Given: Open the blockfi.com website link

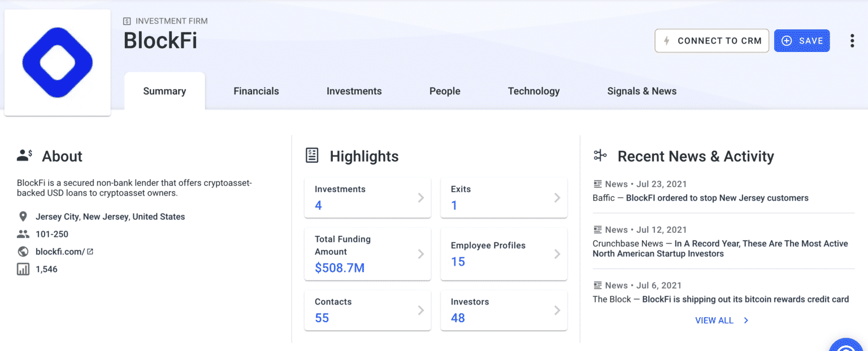Looking at the screenshot, I should tap(60, 252).
